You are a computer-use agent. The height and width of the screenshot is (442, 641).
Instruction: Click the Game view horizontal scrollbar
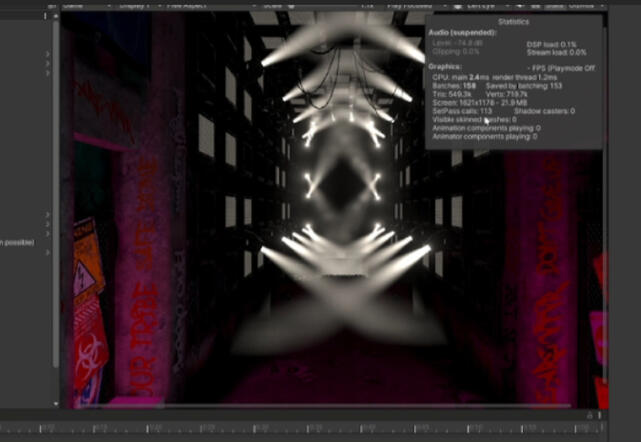coord(325,406)
